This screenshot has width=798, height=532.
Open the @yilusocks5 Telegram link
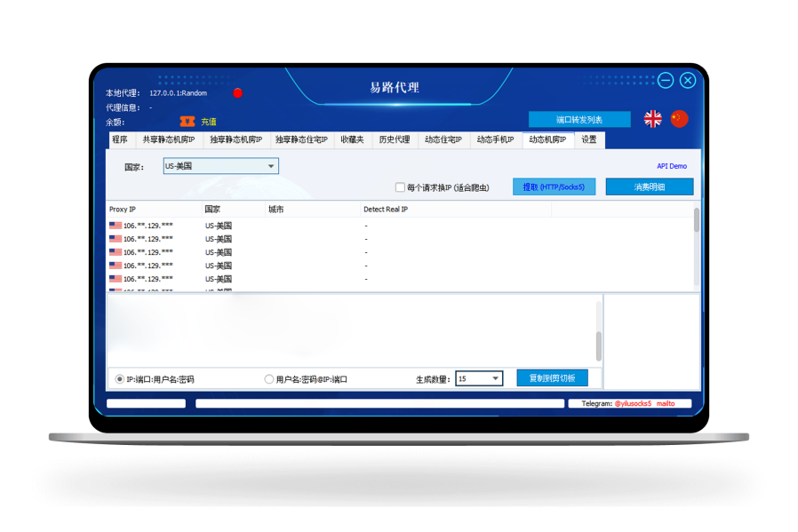[633, 403]
